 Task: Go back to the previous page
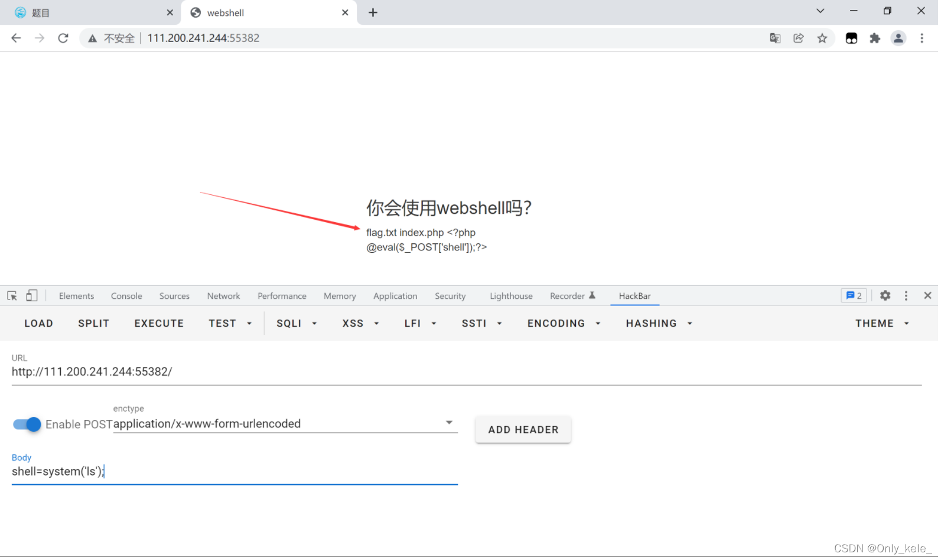(16, 38)
